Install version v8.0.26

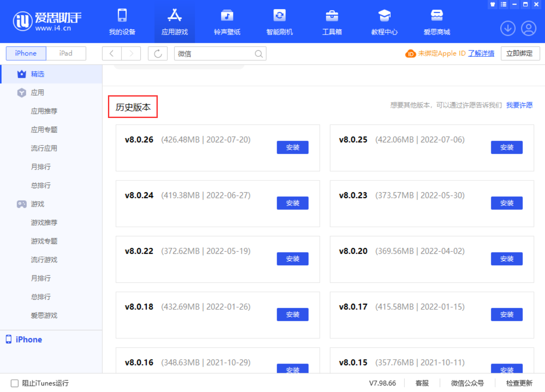(x=292, y=147)
